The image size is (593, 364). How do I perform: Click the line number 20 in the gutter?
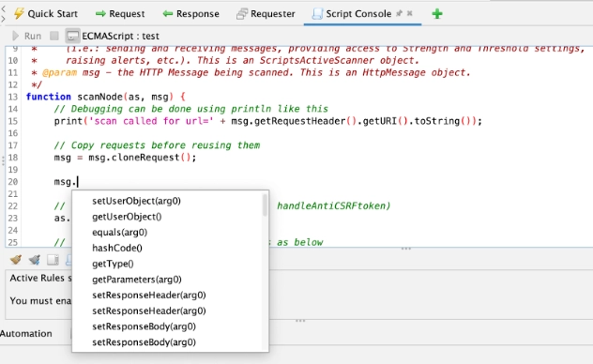[13, 182]
